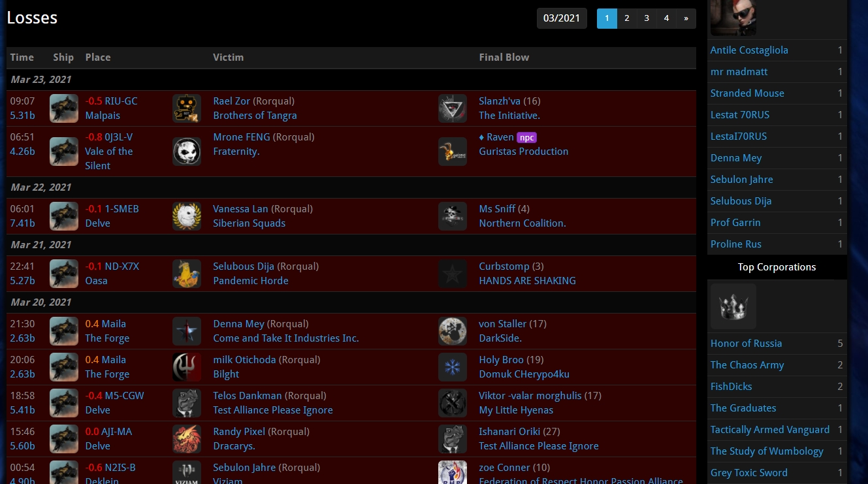Go to page 2 of losses
This screenshot has height=484, width=868.
[x=626, y=18]
